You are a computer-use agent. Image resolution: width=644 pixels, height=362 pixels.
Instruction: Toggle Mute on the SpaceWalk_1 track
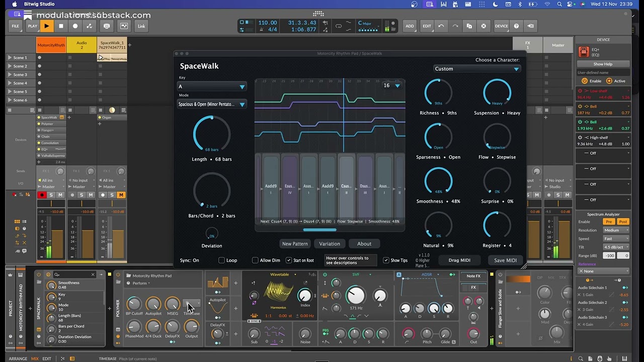pyautogui.click(x=121, y=195)
